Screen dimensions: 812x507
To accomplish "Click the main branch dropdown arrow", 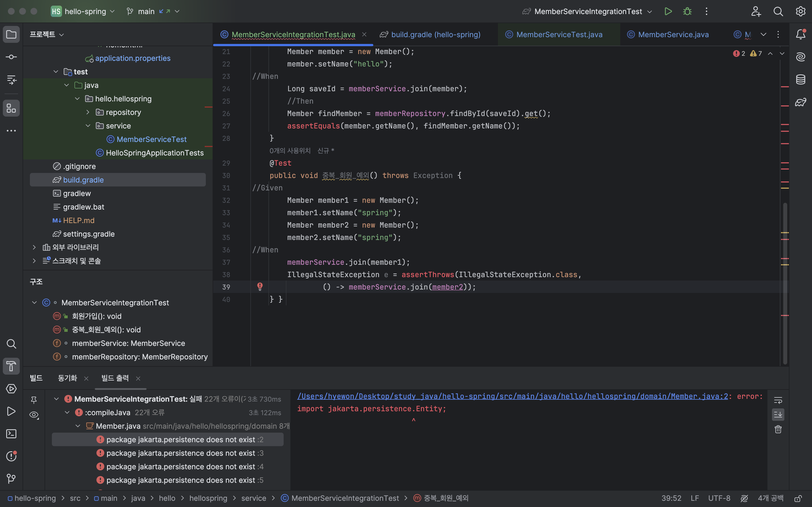I will click(x=178, y=12).
